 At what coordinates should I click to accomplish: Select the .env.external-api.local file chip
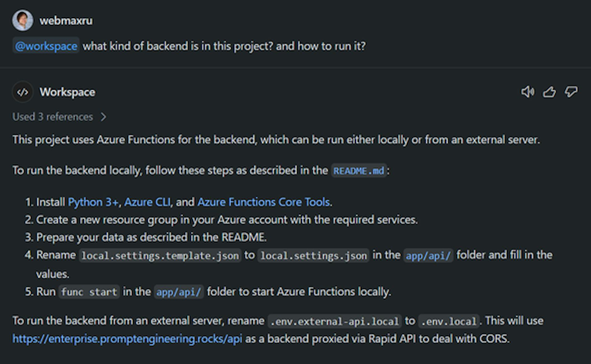tap(335, 321)
